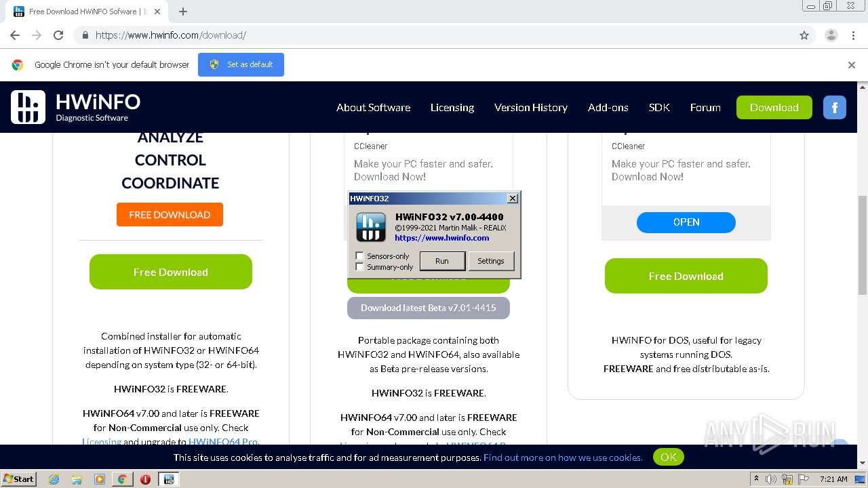Enable the Sensors-only checkbox
The image size is (868, 488).
(360, 256)
